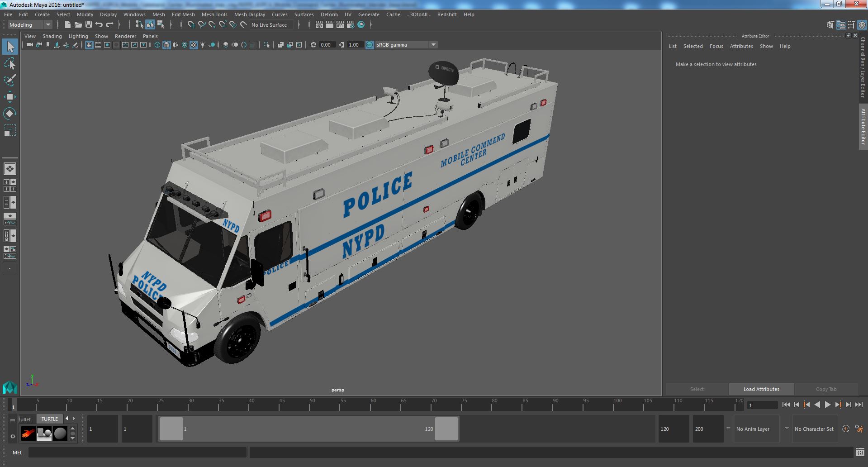Select by hierarchy mode
The height and width of the screenshot is (467, 868).
point(140,25)
